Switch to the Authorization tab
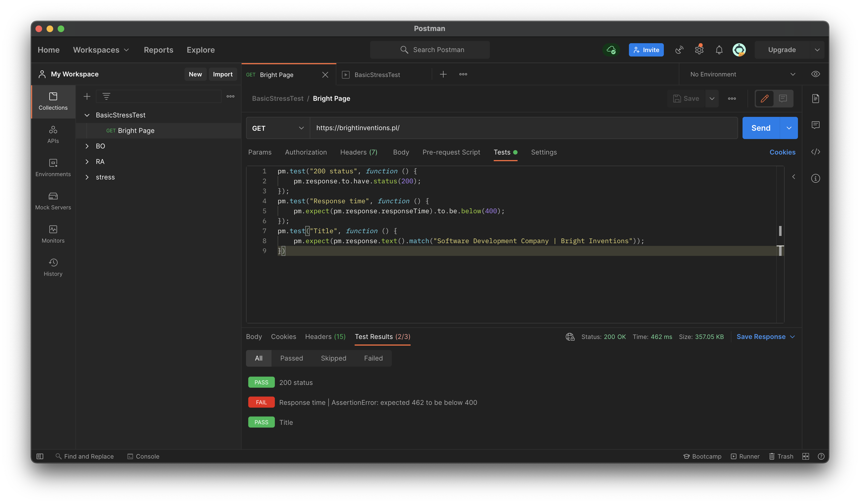This screenshot has height=504, width=860. pos(306,152)
